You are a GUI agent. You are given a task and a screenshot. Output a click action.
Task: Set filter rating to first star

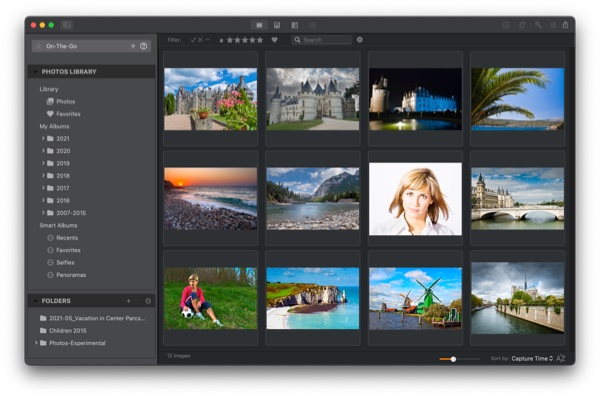click(x=230, y=40)
